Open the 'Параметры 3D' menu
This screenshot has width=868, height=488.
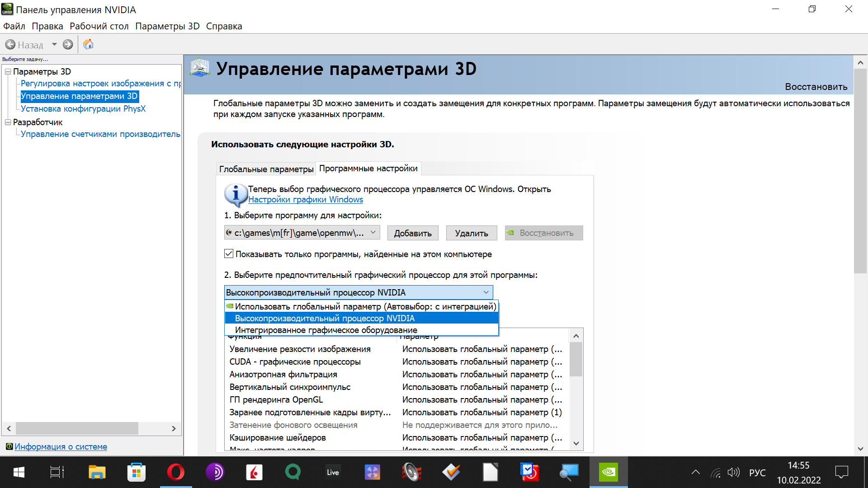click(167, 26)
